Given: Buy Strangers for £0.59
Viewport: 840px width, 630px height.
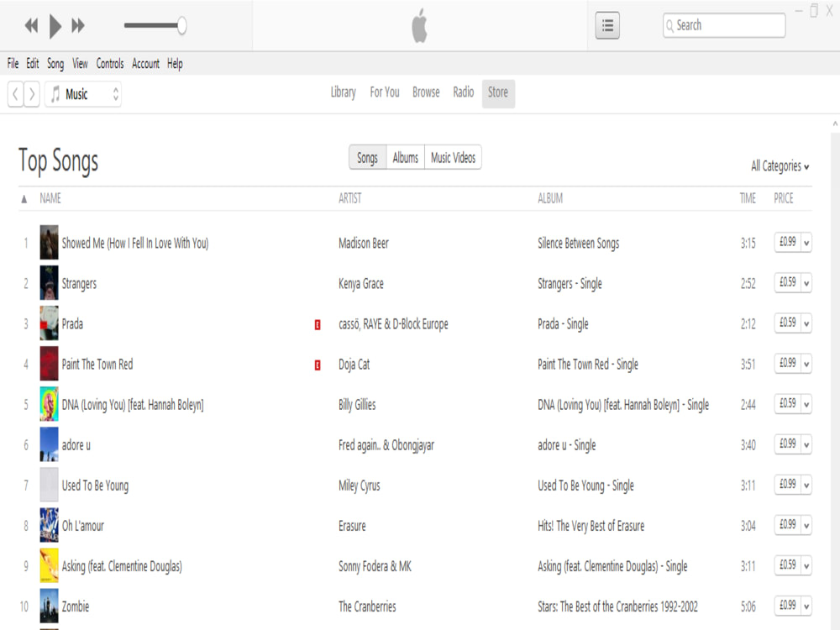Looking at the screenshot, I should click(788, 283).
